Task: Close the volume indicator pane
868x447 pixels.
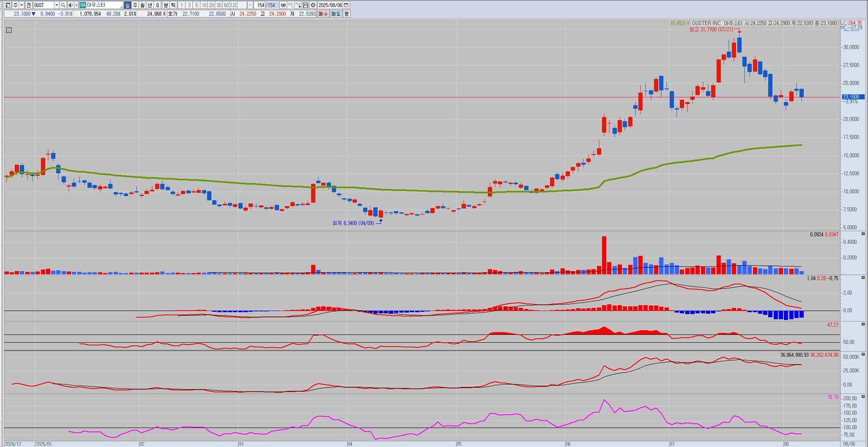Action: point(863,234)
